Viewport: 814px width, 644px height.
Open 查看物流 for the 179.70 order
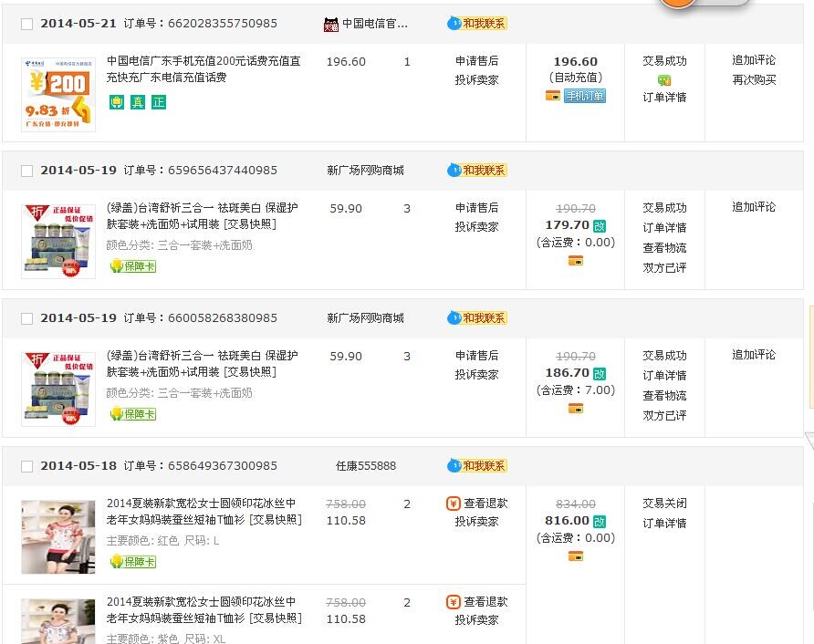664,247
